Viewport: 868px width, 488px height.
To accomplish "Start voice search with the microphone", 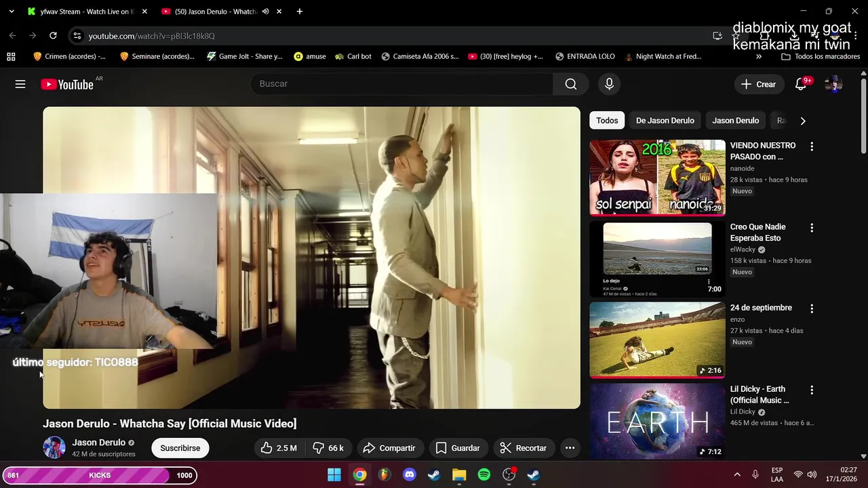I will coord(609,84).
